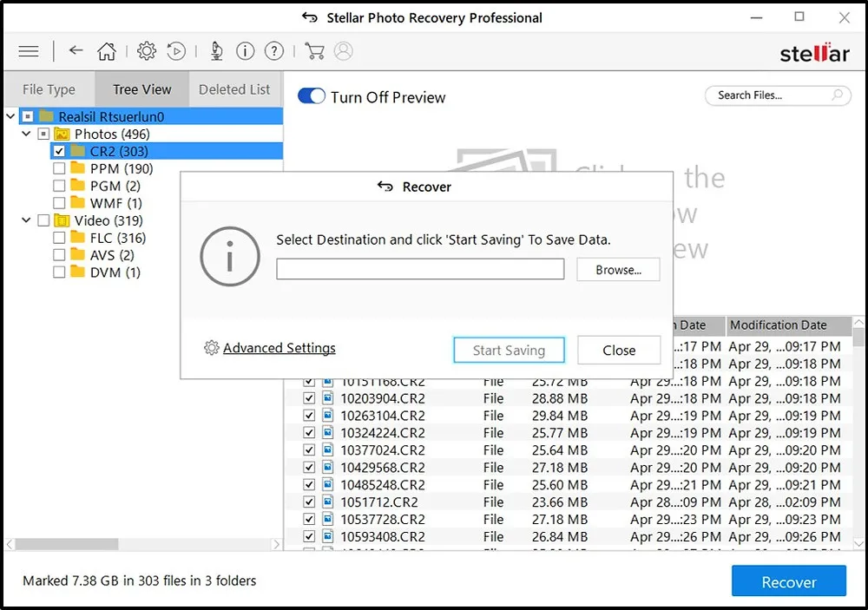Screen dimensions: 868x610
Task: Go back with the arrow icon
Action: (76, 50)
